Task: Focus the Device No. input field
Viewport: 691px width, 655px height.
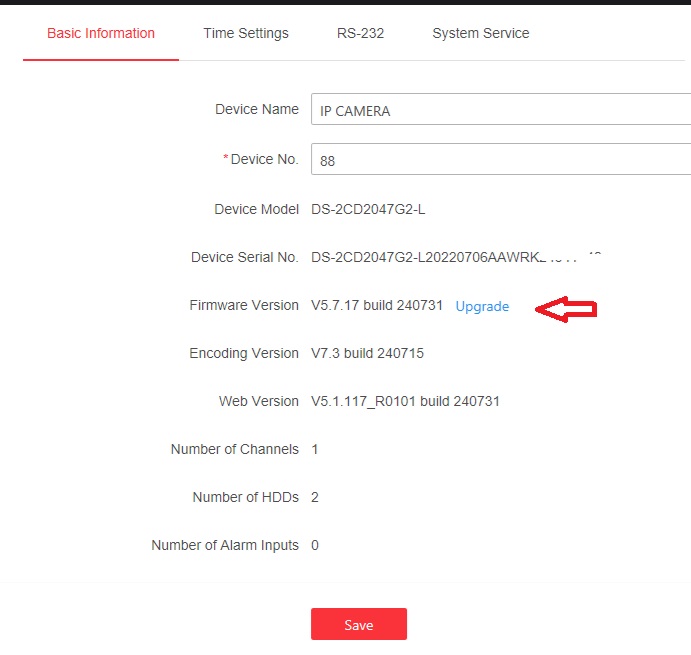Action: coord(500,160)
